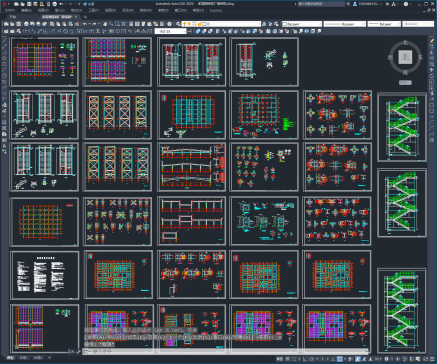Screen dimensions: 437x364
Task: Click the status bar customization menu button
Action: point(433,359)
